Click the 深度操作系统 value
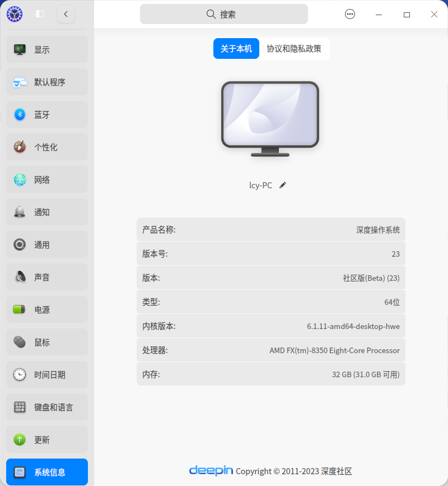This screenshot has width=448, height=486. (377, 230)
